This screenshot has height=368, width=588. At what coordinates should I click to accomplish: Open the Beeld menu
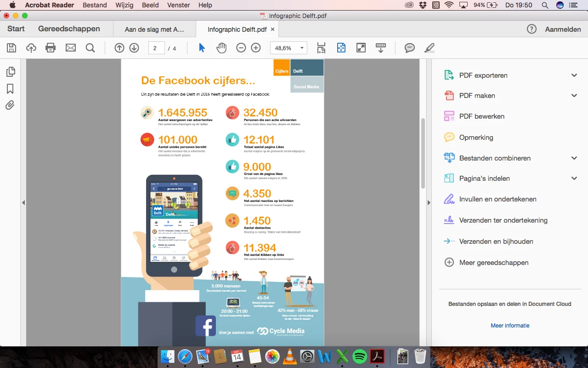pyautogui.click(x=150, y=5)
